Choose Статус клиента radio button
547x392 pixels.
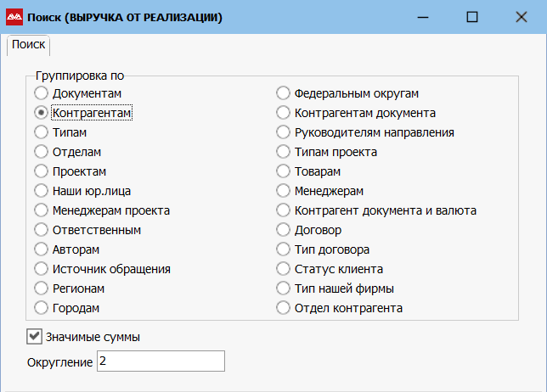[x=283, y=269]
